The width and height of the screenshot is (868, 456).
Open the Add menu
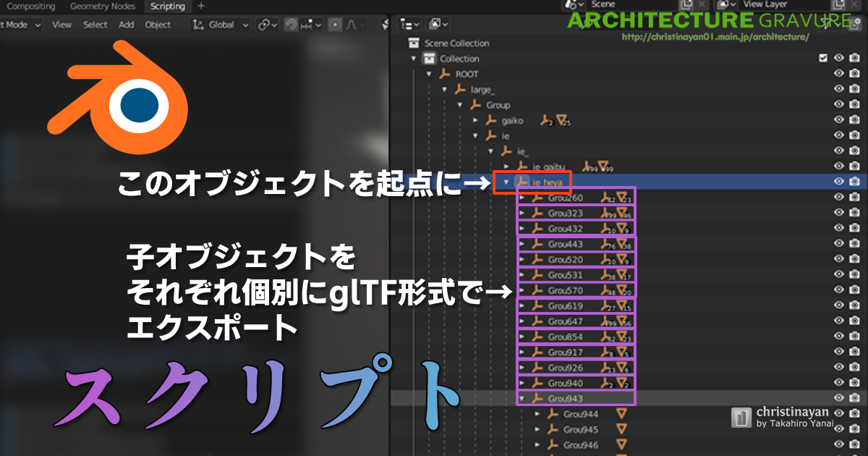coord(127,25)
